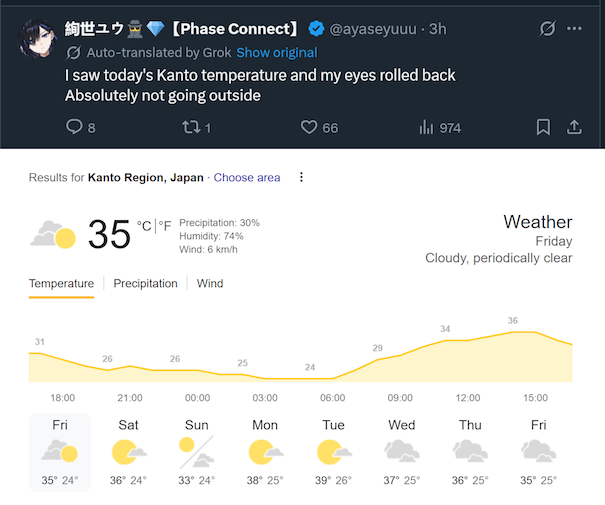Bookmark this tweet

pos(543,127)
